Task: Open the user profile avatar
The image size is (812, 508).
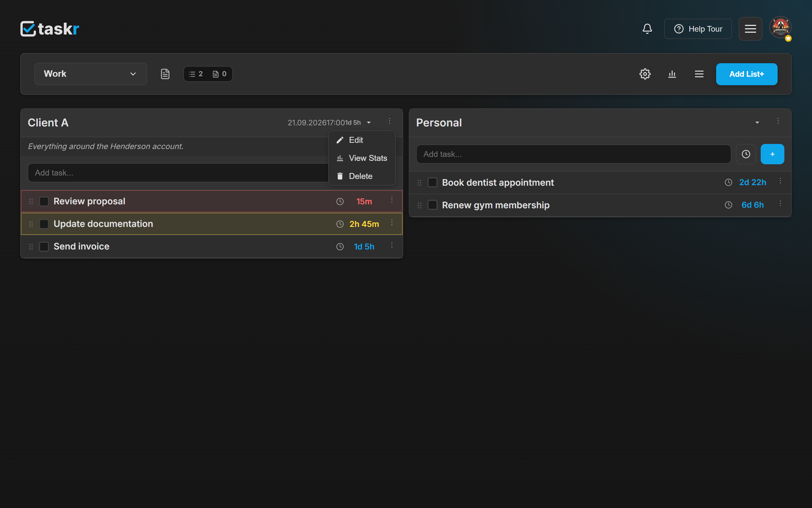Action: 780,28
